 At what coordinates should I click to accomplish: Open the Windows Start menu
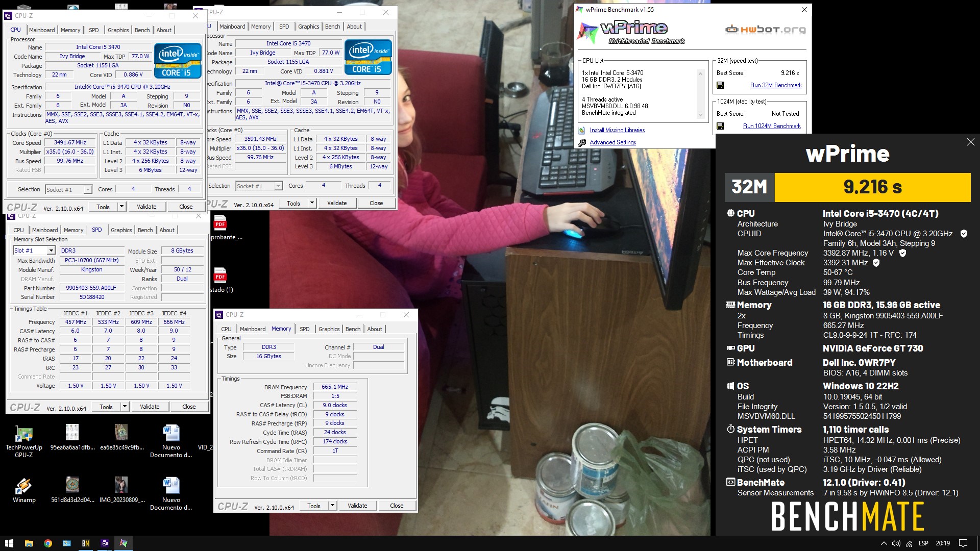tap(9, 543)
